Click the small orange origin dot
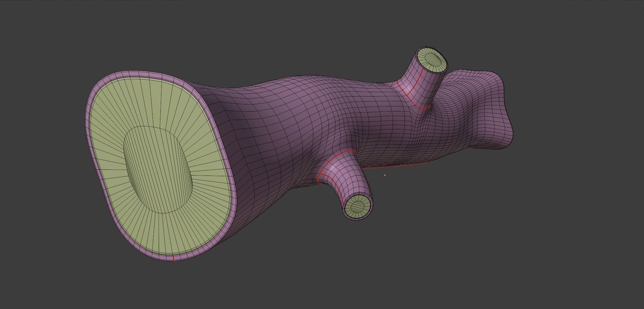 point(385,175)
